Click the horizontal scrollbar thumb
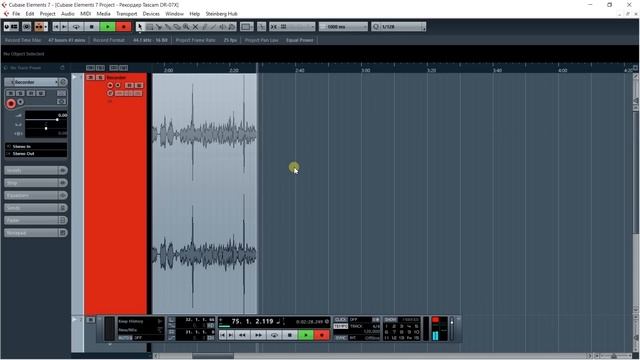The width and height of the screenshot is (640, 360). click(213, 356)
